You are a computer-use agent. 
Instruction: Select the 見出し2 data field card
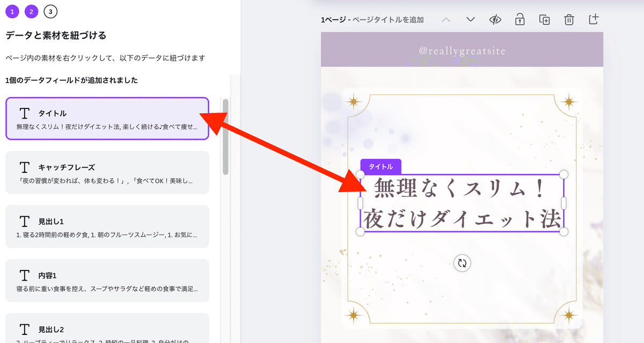[x=107, y=328]
